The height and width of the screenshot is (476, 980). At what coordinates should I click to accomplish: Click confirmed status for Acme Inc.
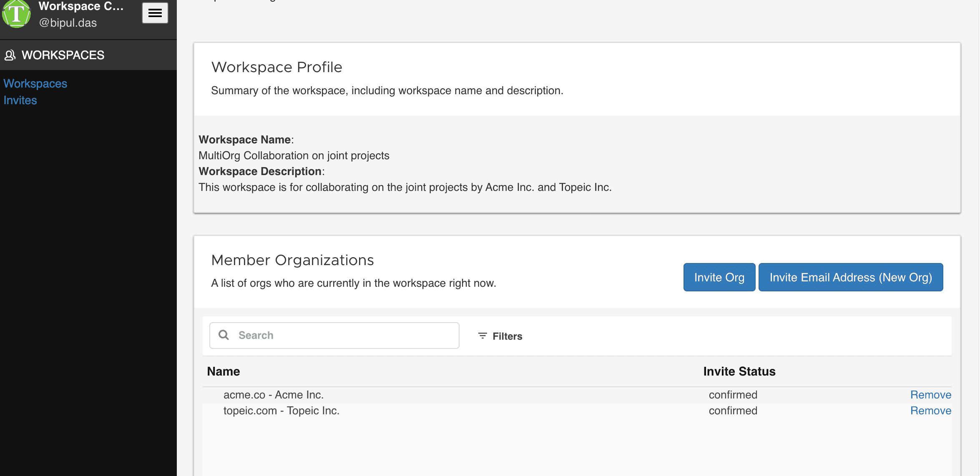733,395
